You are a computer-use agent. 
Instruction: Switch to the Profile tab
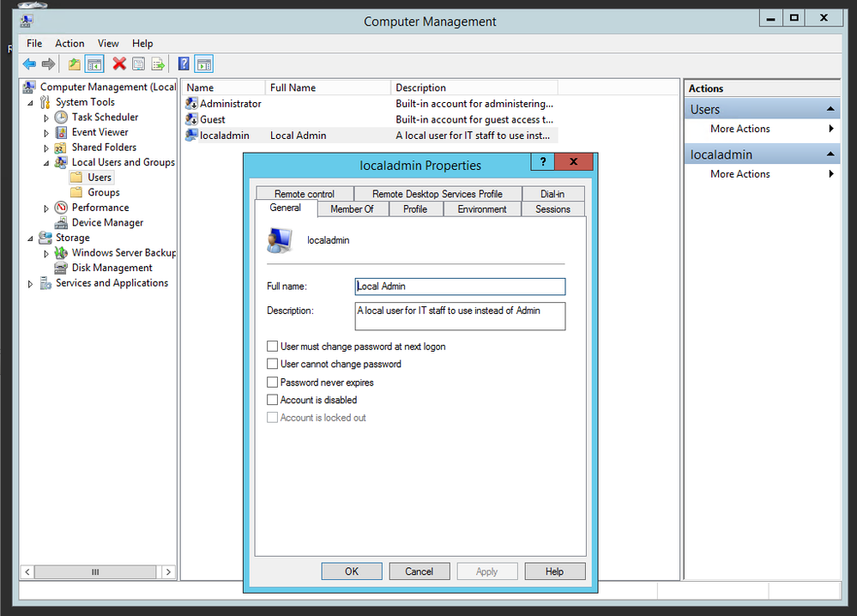415,208
